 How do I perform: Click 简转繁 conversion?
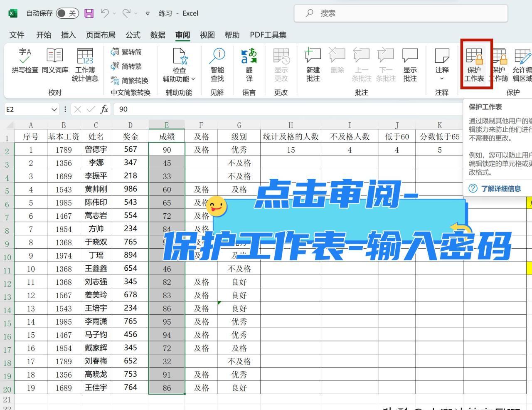[x=126, y=66]
